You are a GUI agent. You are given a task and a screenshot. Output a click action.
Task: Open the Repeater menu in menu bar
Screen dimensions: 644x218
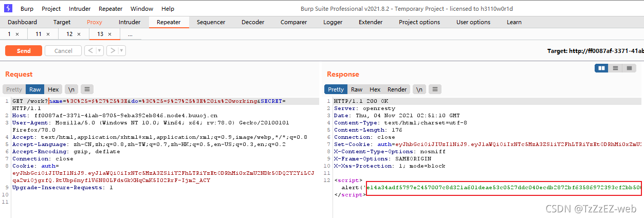111,9
